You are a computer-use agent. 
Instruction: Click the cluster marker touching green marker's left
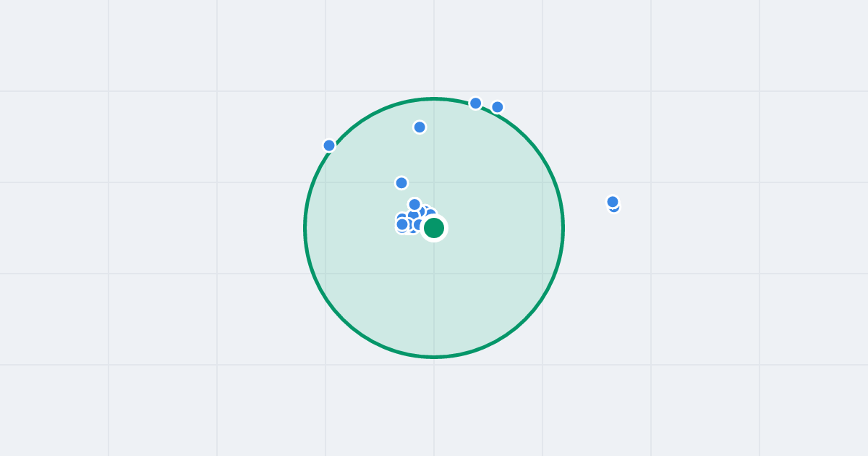coord(417,224)
